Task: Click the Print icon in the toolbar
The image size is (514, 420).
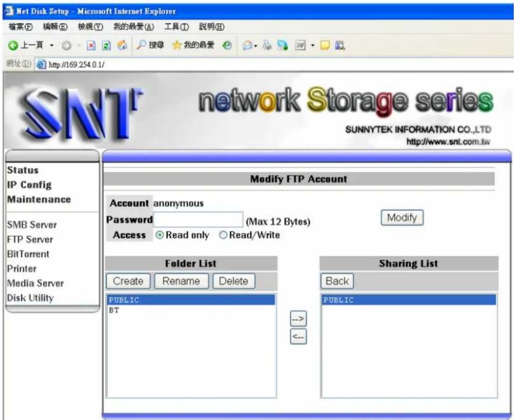Action: 267,45
